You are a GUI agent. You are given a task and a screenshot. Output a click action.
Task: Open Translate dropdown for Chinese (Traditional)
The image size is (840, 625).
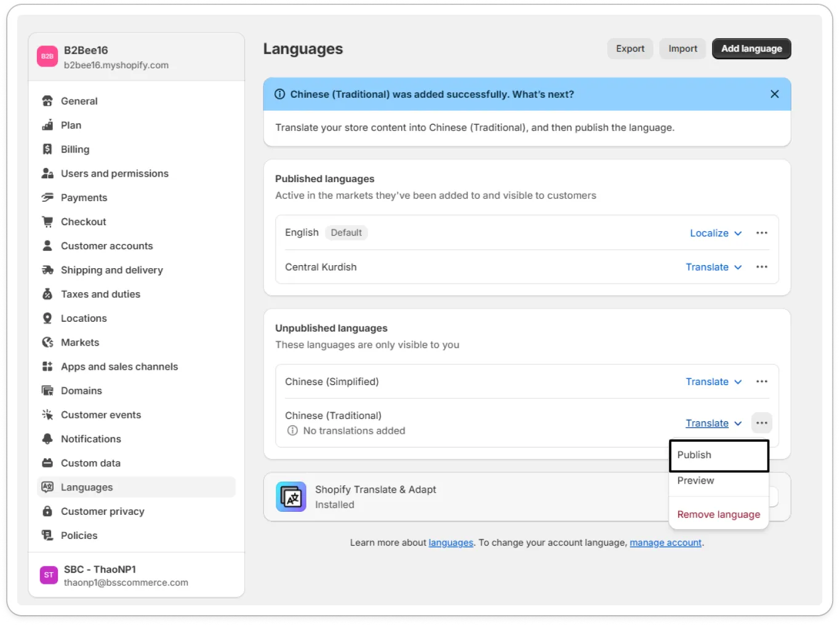(714, 423)
